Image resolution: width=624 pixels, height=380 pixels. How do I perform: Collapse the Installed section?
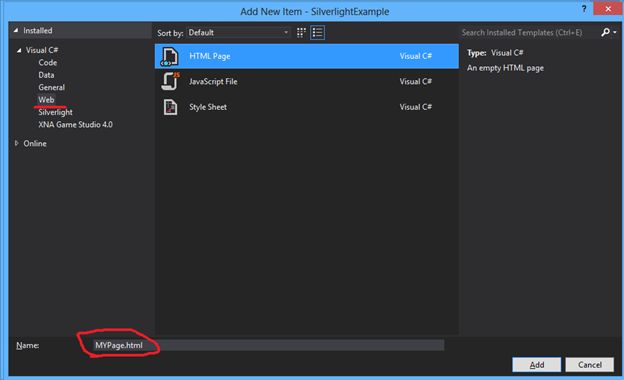tap(16, 30)
